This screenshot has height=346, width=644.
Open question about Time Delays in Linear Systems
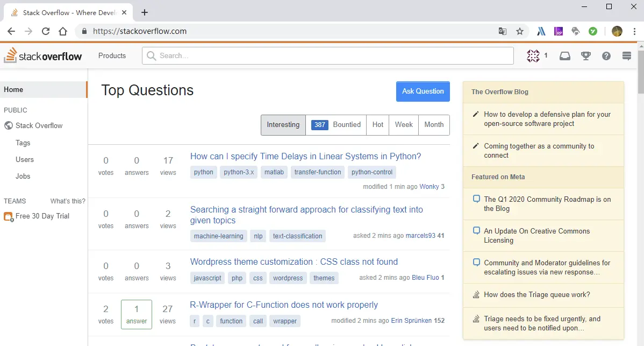pyautogui.click(x=305, y=156)
